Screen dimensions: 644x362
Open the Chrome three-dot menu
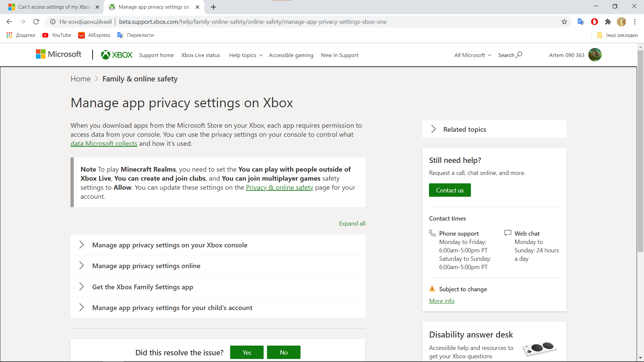pos(635,22)
